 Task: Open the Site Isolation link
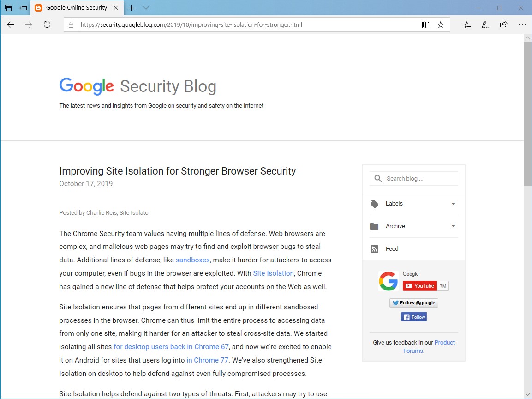click(x=273, y=273)
